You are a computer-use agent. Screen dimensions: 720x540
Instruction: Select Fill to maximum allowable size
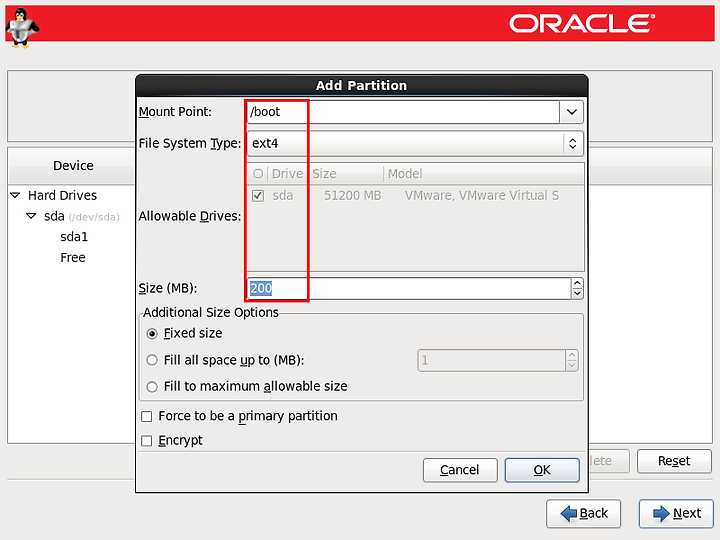(247, 387)
